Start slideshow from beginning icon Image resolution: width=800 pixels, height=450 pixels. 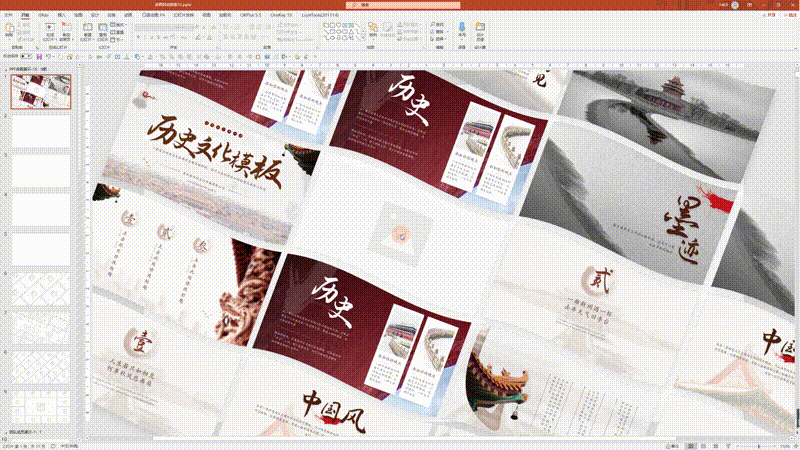pyautogui.click(x=48, y=28)
